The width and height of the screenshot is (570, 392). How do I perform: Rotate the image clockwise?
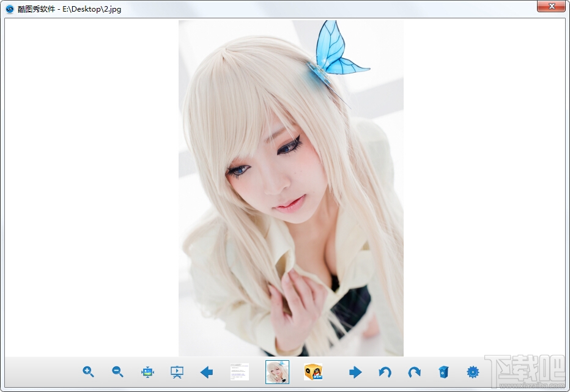pos(415,372)
